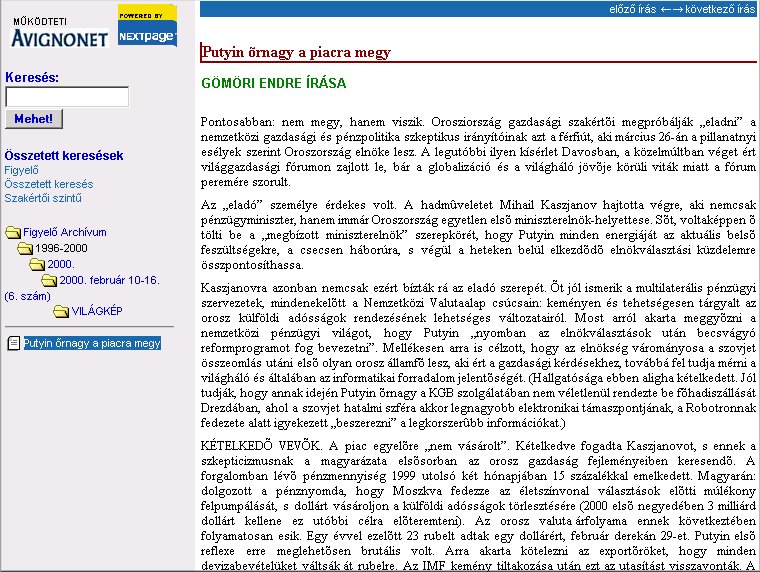Click the Powered by NextPage logo
This screenshot has height=572, width=760.
147,25
